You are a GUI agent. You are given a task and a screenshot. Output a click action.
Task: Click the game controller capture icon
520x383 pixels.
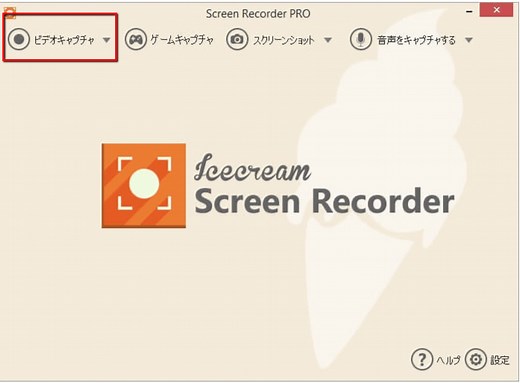[x=135, y=39]
